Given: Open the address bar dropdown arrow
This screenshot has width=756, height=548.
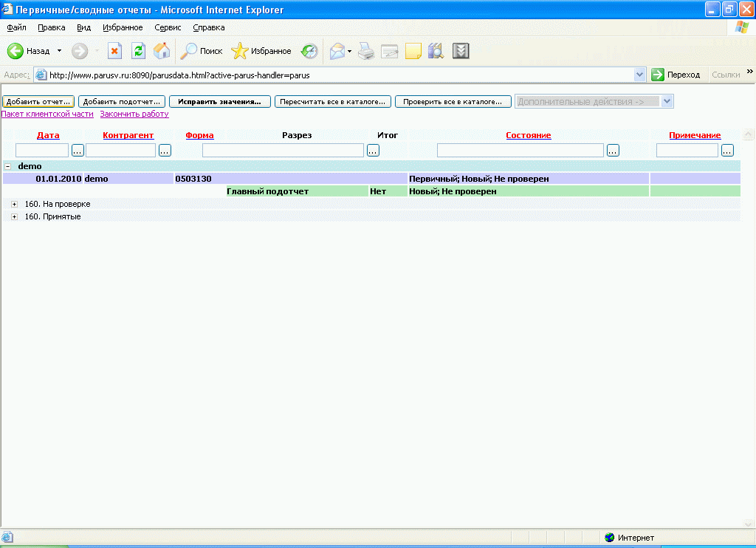Looking at the screenshot, I should coord(639,75).
